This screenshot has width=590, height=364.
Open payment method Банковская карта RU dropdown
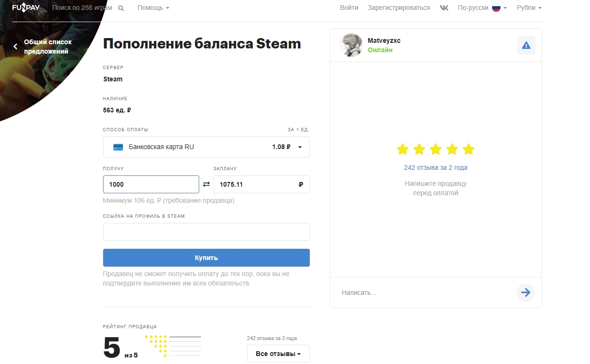click(x=206, y=147)
